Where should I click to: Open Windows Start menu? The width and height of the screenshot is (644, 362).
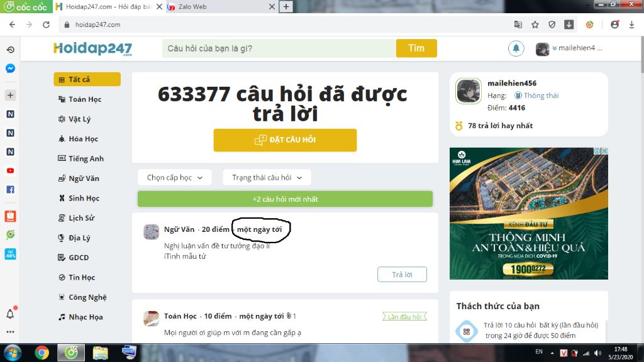[13, 353]
